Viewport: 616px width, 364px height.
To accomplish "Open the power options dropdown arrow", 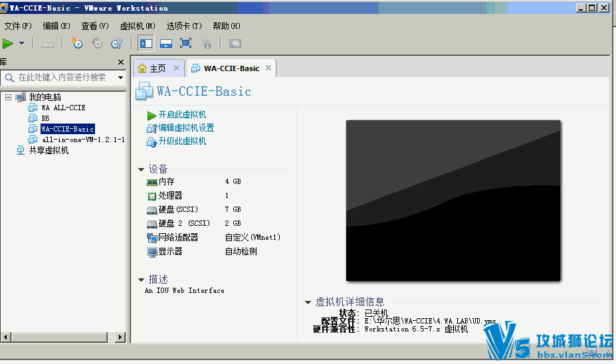I will pyautogui.click(x=22, y=43).
